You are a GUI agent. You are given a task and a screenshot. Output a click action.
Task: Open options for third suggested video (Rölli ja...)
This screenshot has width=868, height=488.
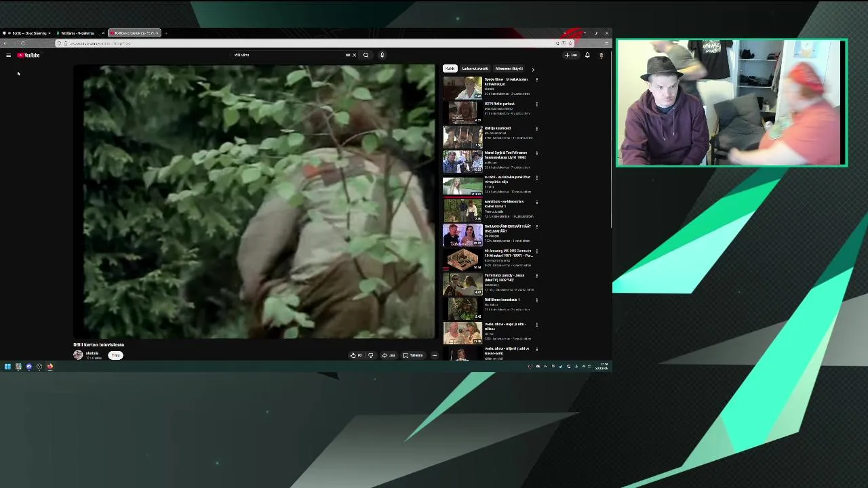point(537,129)
